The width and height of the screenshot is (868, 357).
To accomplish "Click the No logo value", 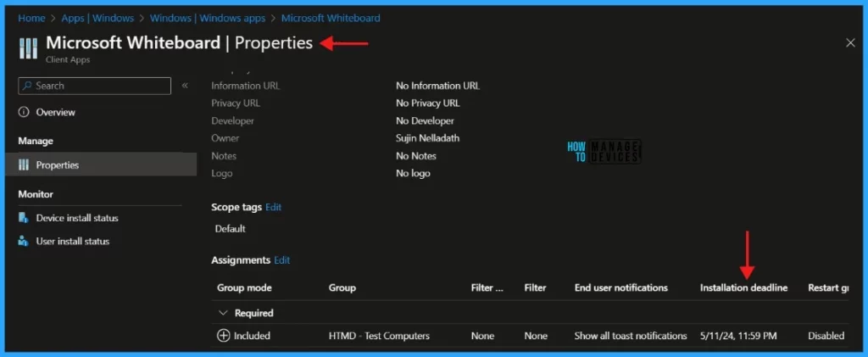I will [x=413, y=173].
